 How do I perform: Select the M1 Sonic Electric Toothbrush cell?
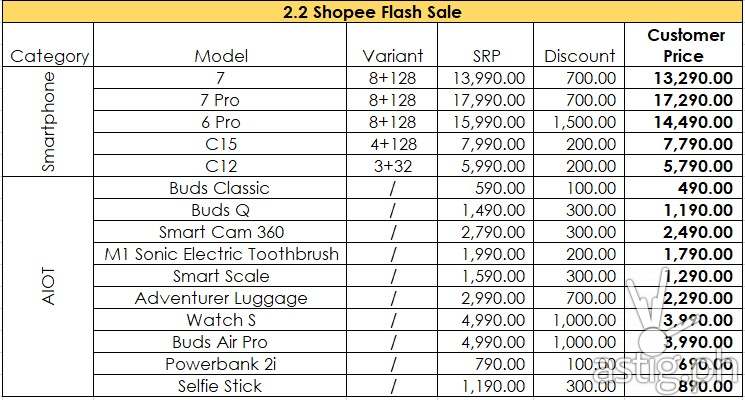[221, 254]
